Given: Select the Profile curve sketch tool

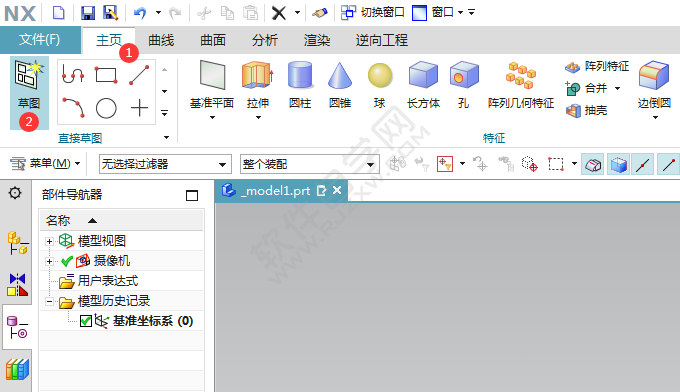Looking at the screenshot, I should tap(73, 75).
